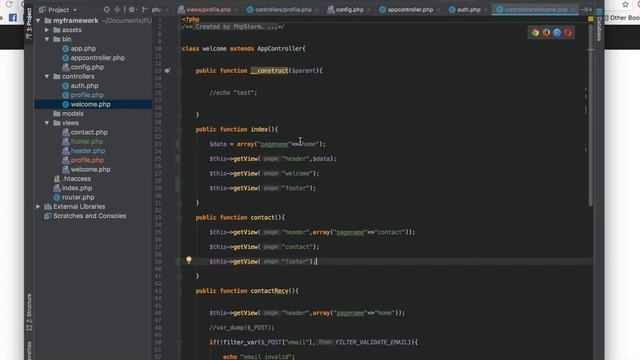Open the Database tool window
Image resolution: width=640 pixels, height=360 pixels.
[599, 25]
